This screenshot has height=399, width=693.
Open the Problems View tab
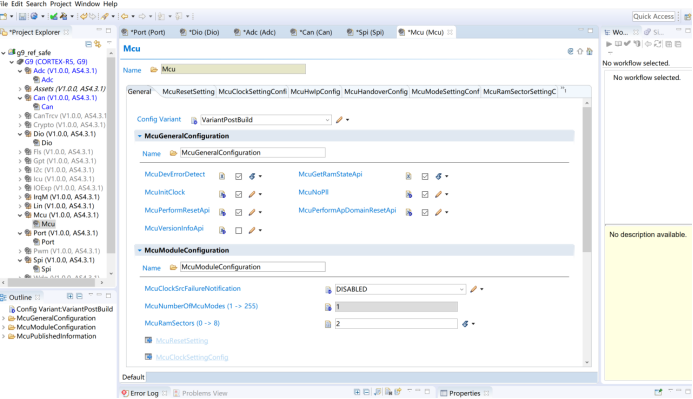(205, 393)
